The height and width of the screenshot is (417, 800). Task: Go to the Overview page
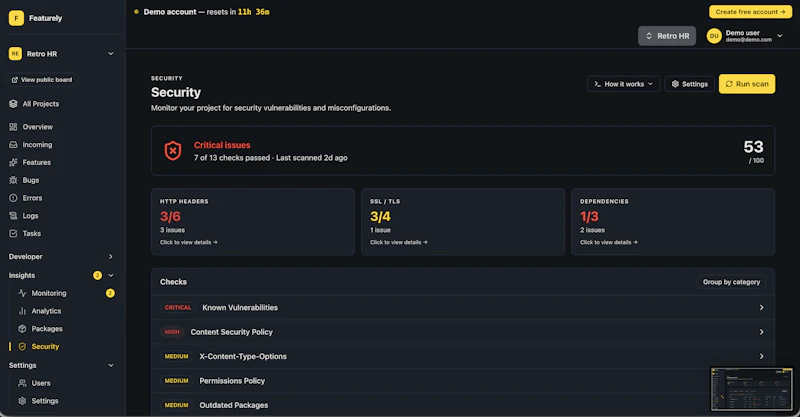tap(37, 127)
